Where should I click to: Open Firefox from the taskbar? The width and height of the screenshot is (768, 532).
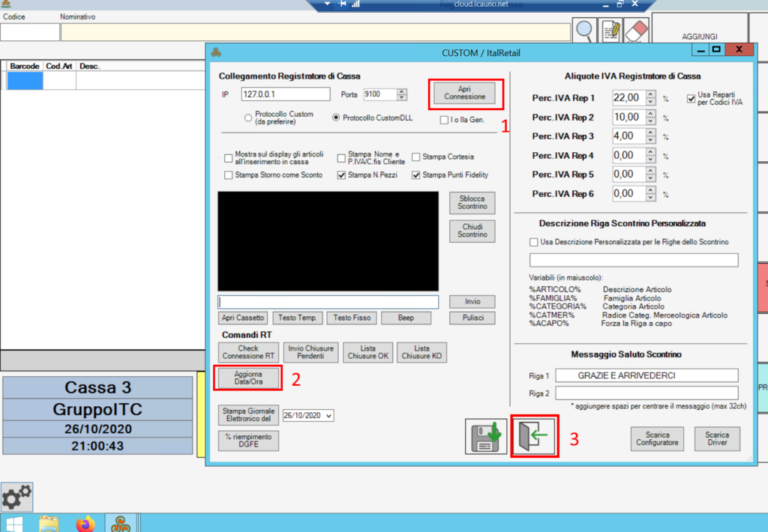(85, 522)
